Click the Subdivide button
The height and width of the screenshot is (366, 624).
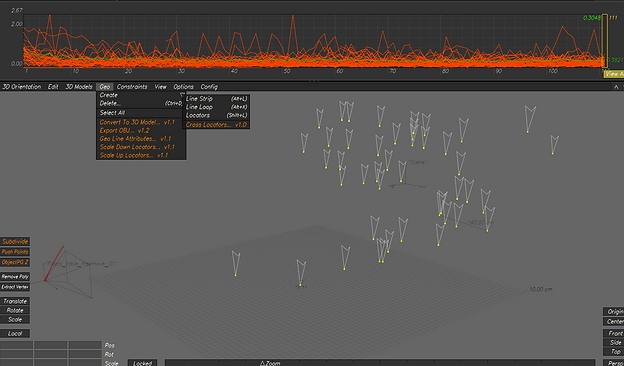[x=15, y=241]
